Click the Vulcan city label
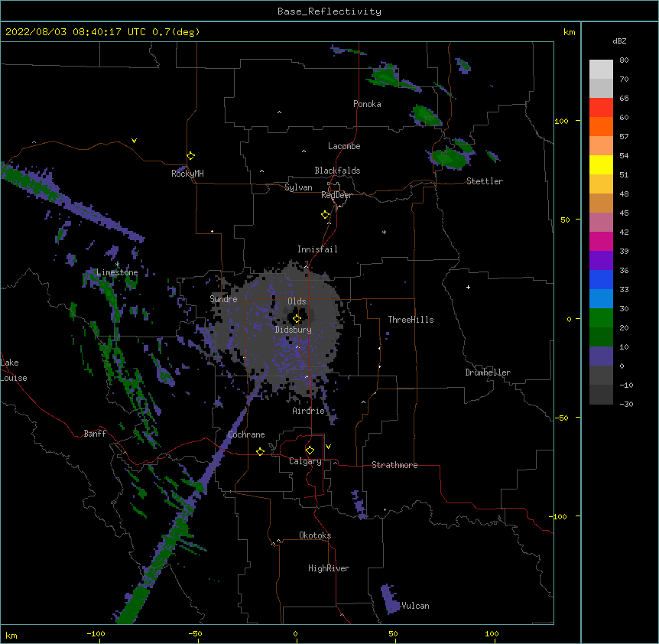This screenshot has height=644, width=659. 415,606
